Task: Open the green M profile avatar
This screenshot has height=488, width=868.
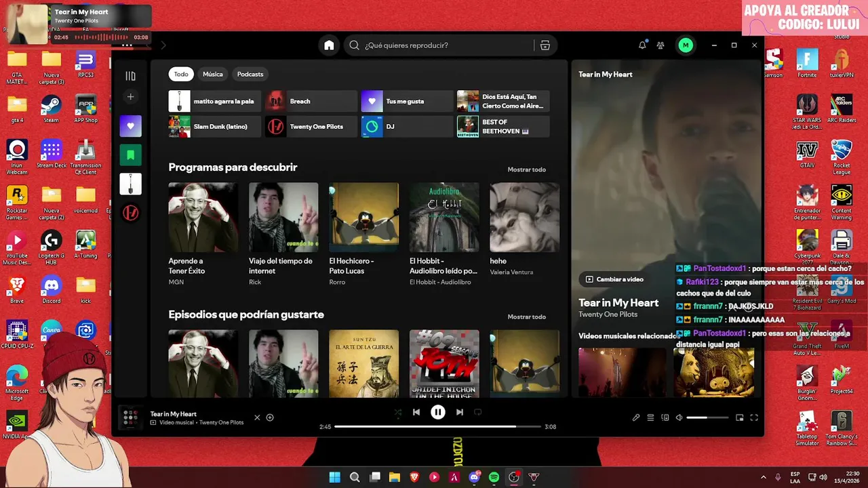Action: tap(686, 45)
